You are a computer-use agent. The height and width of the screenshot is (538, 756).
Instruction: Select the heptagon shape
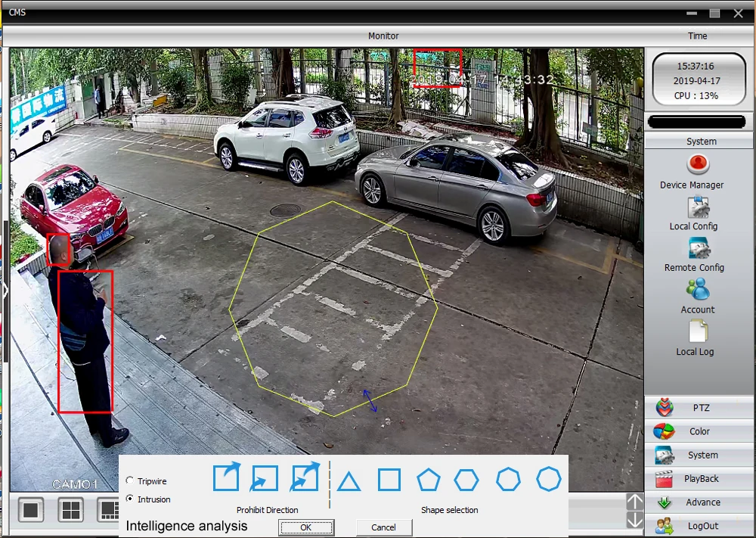508,480
